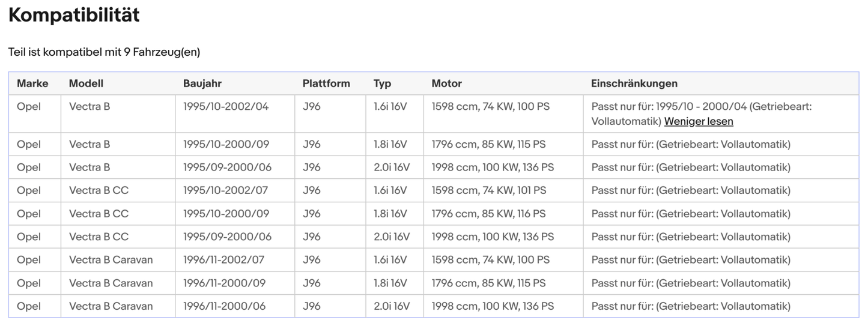Click the 1996/11-2002/07 Vectra B Caravan year cell

(223, 260)
